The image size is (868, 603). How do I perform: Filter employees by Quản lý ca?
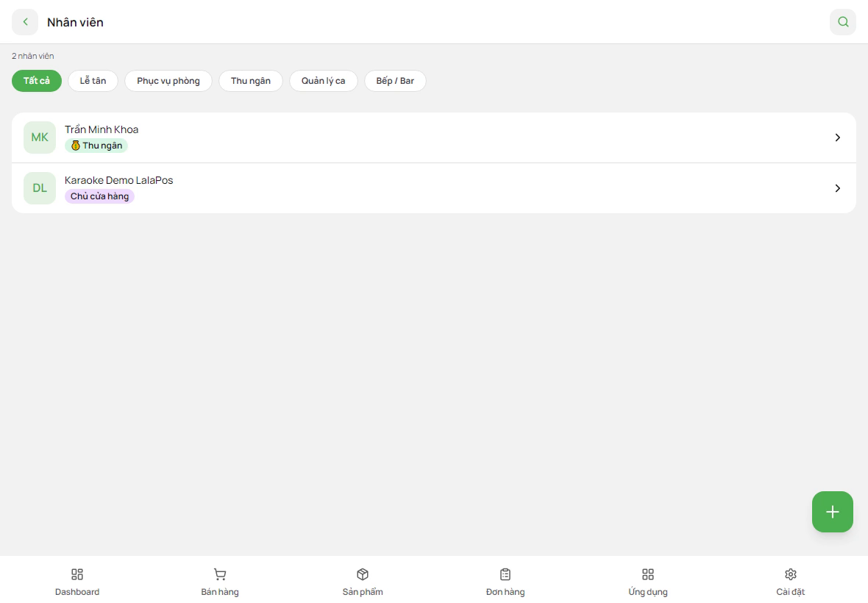tap(323, 81)
